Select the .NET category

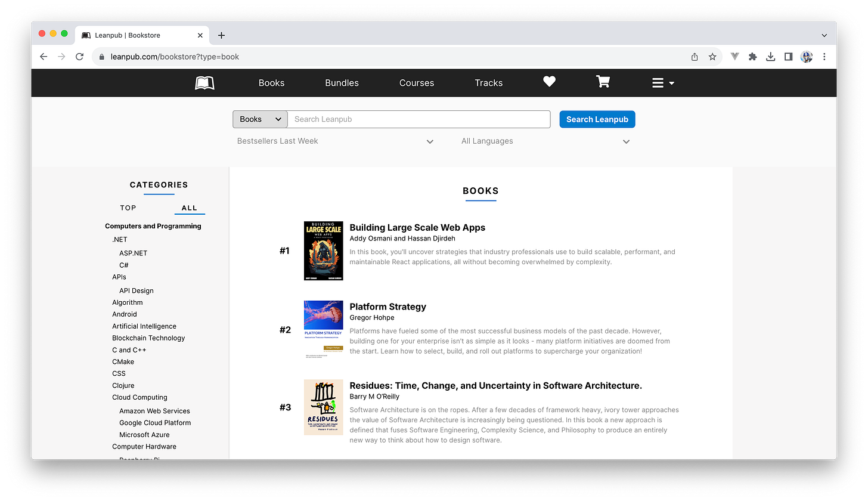pos(120,239)
